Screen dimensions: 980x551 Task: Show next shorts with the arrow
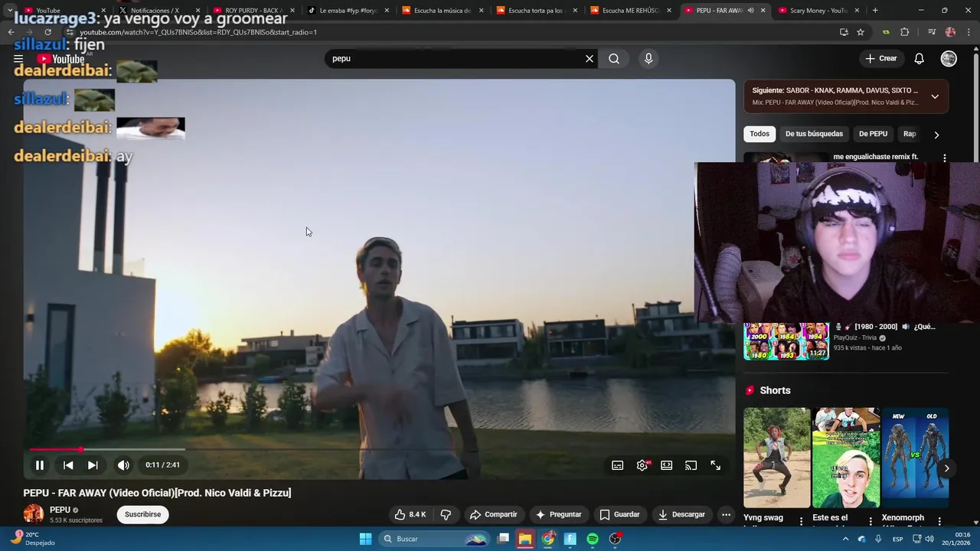coord(946,468)
